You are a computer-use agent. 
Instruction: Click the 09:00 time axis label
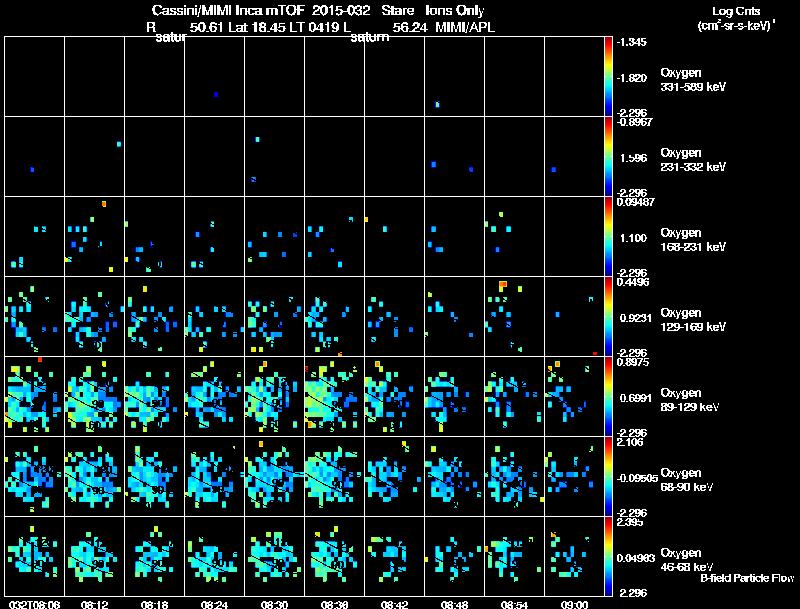click(574, 604)
